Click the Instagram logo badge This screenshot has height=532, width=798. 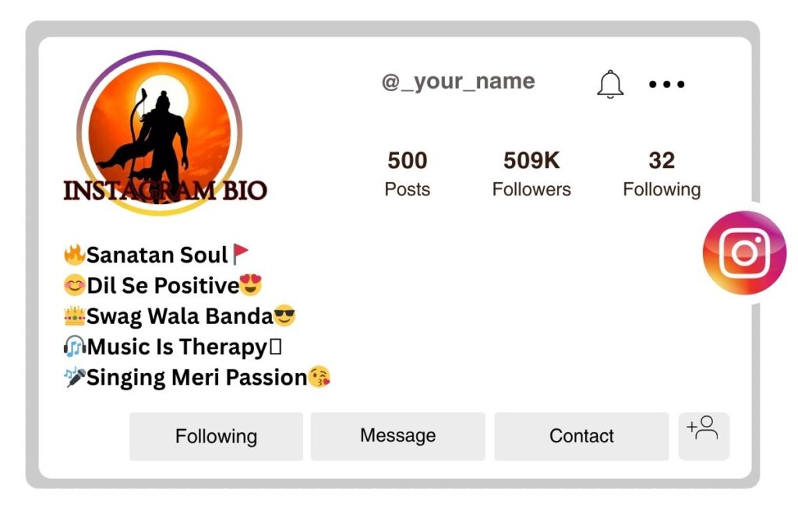(744, 252)
